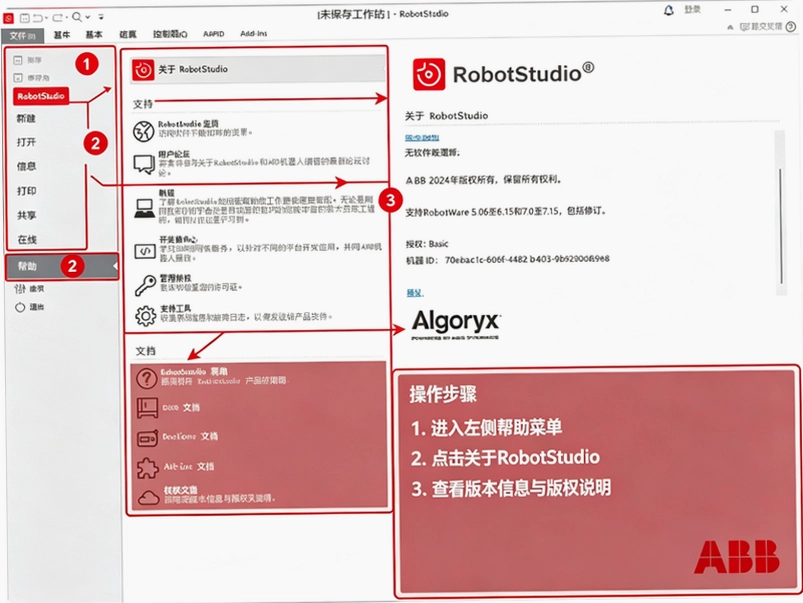Screen dimensions: 803x603
Task: Switch to the Add-Ins ribbon tab
Action: 253,33
